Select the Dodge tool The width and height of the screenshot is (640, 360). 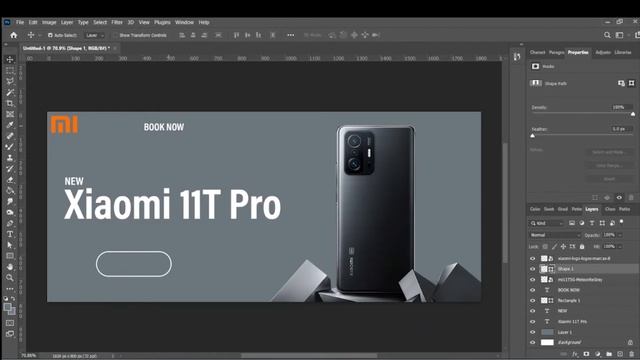tap(10, 212)
